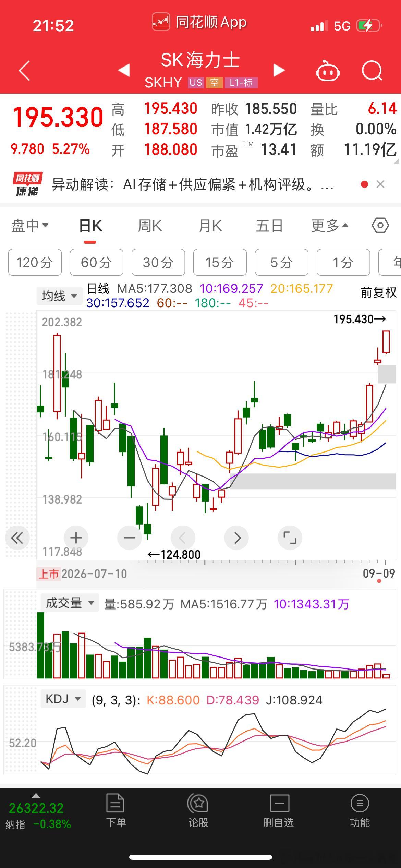
Task: Go to previous stock with left triangle
Action: point(124,70)
